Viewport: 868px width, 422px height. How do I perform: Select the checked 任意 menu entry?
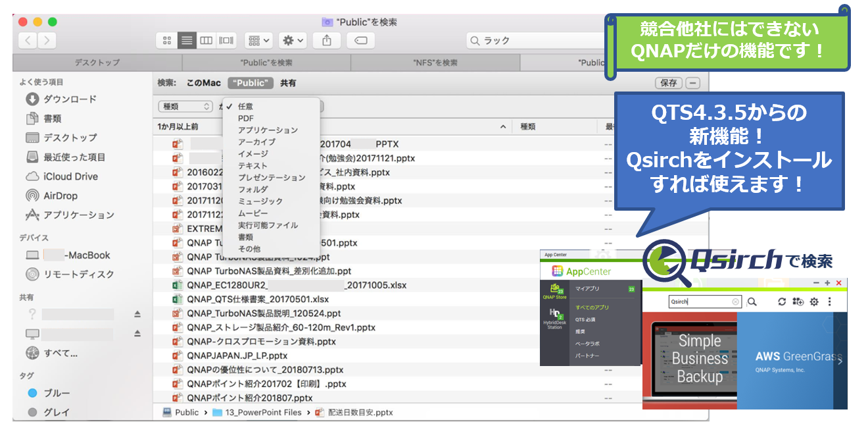pyautogui.click(x=245, y=107)
